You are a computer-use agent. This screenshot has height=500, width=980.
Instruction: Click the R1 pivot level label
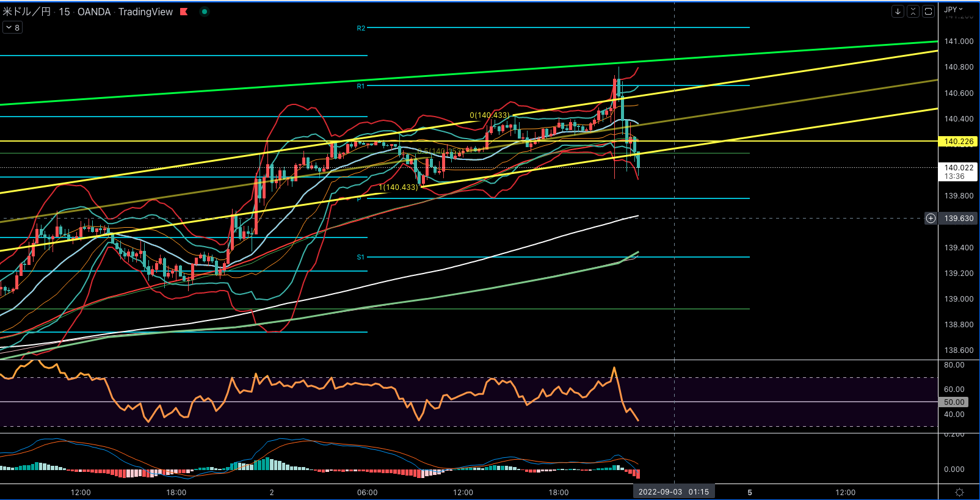361,86
